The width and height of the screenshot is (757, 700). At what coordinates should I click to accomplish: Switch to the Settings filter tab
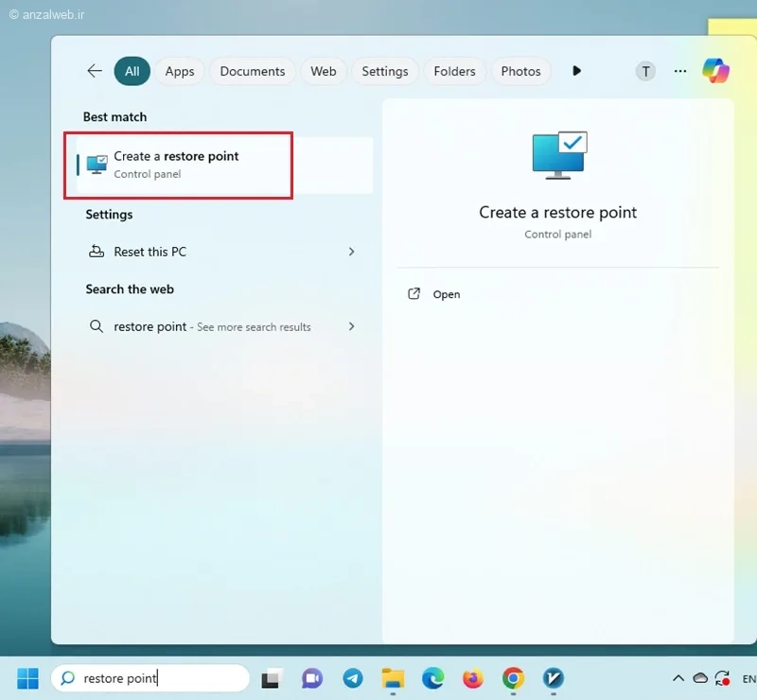pos(385,72)
